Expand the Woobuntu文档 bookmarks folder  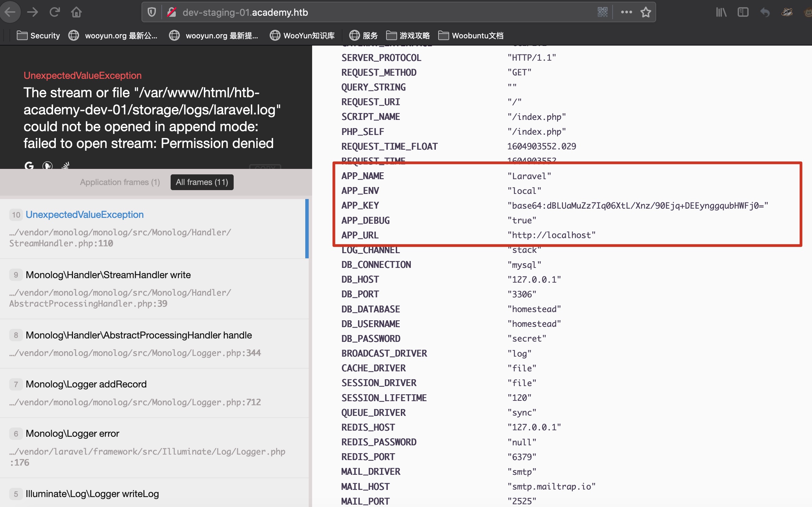(x=471, y=36)
